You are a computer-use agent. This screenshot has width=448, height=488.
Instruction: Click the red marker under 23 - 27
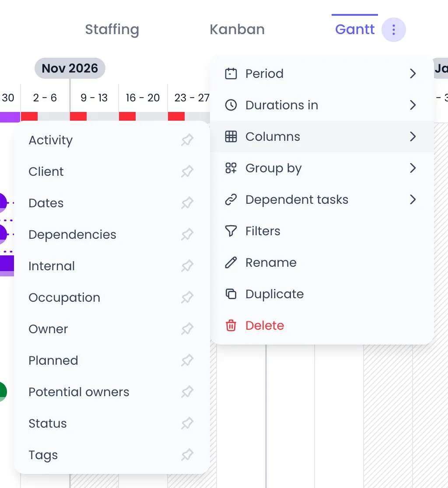pos(176,116)
